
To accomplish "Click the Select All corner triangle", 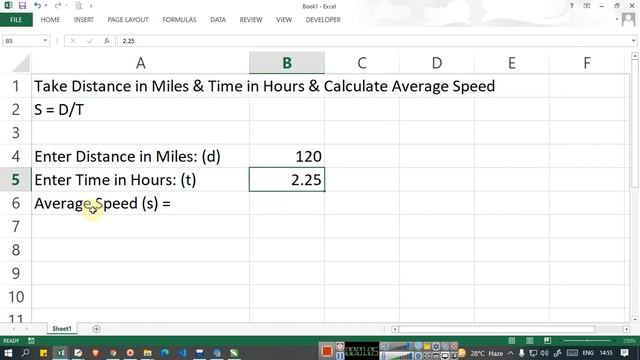I will pos(21,64).
